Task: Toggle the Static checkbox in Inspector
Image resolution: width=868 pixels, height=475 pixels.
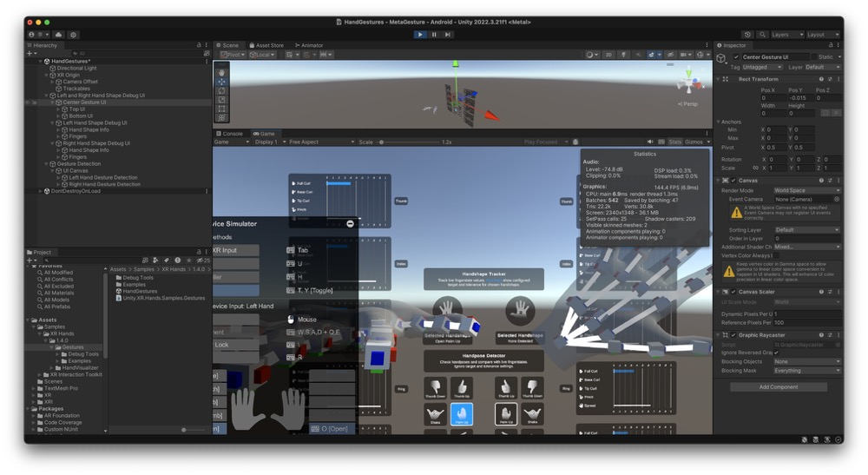Action: 814,57
